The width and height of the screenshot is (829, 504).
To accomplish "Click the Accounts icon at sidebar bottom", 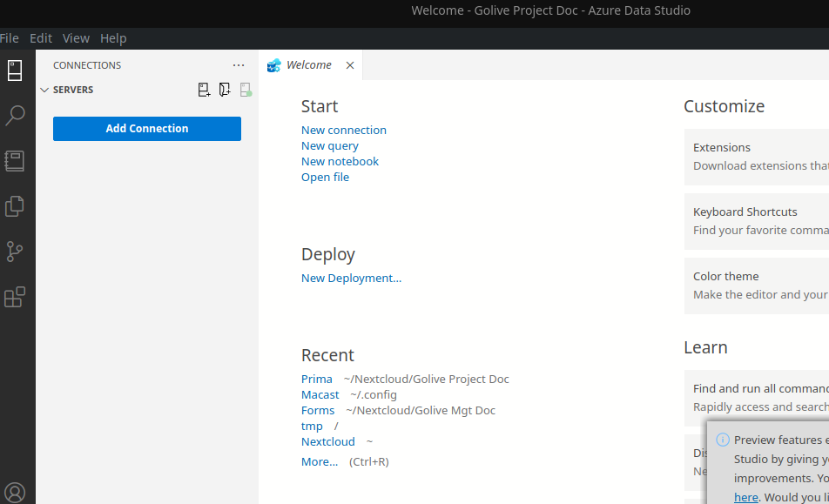I will tap(15, 493).
